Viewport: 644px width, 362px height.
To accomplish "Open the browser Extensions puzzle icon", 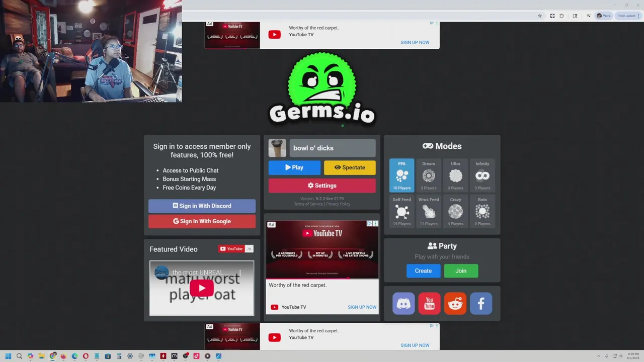I will pyautogui.click(x=561, y=16).
